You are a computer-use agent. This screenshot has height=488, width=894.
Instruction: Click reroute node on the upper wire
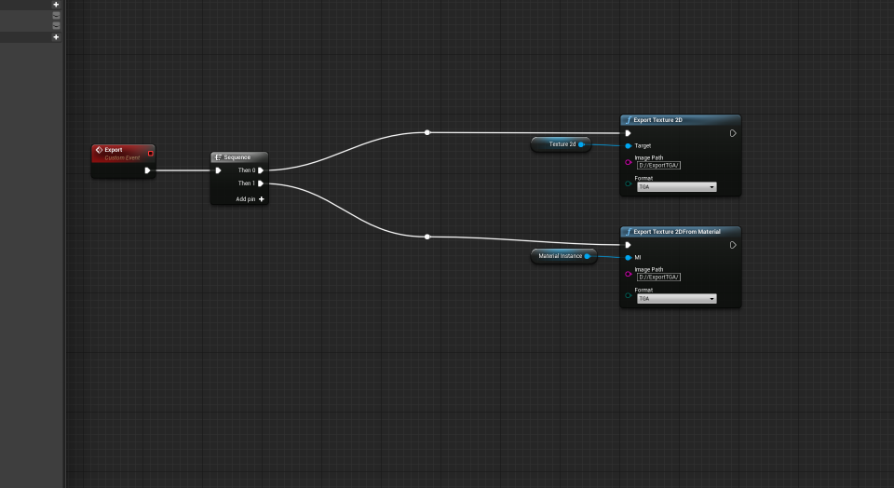[427, 132]
